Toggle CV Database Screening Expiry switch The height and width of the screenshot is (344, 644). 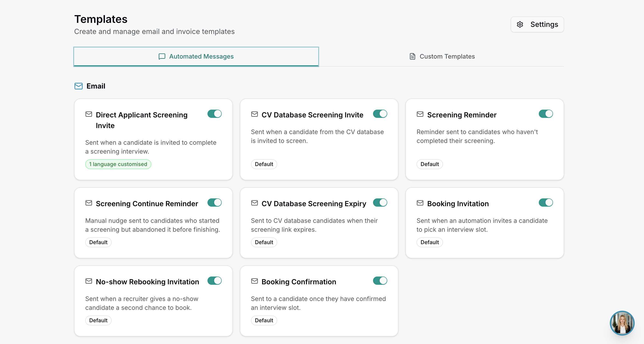[380, 202]
